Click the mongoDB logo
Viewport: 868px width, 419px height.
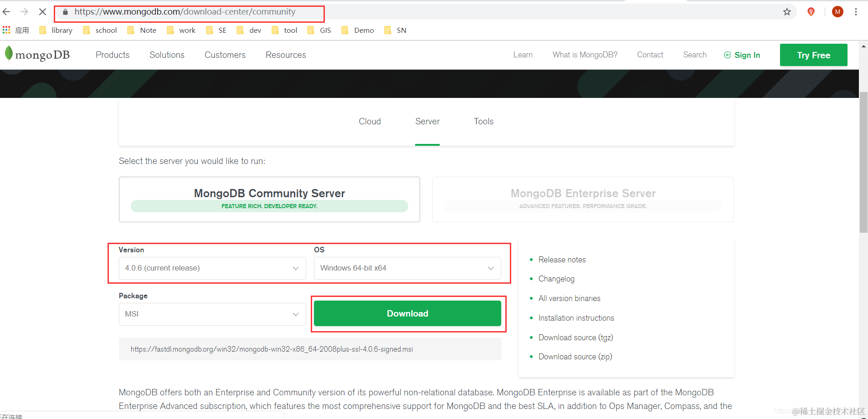coord(37,54)
